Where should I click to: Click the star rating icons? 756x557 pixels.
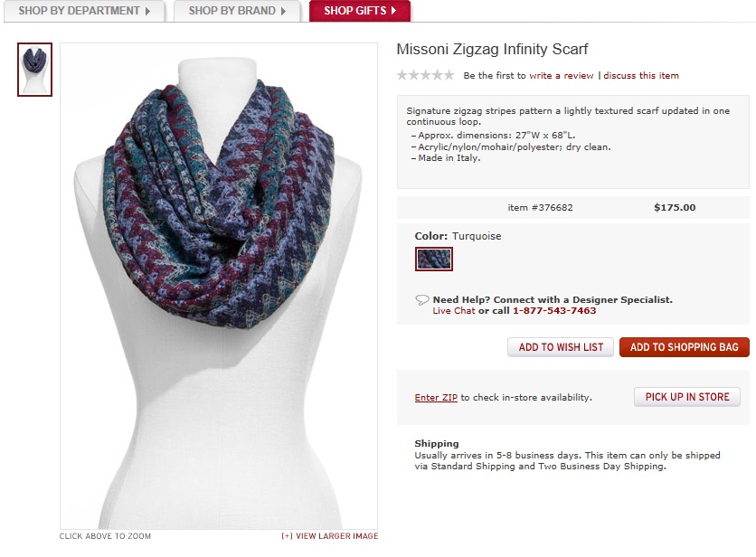(426, 75)
